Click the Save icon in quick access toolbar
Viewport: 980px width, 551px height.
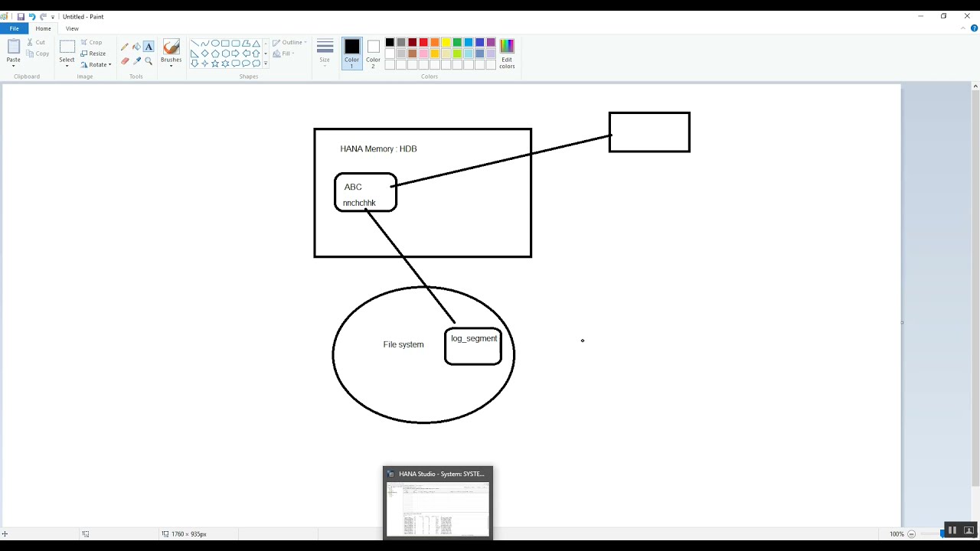(x=21, y=16)
